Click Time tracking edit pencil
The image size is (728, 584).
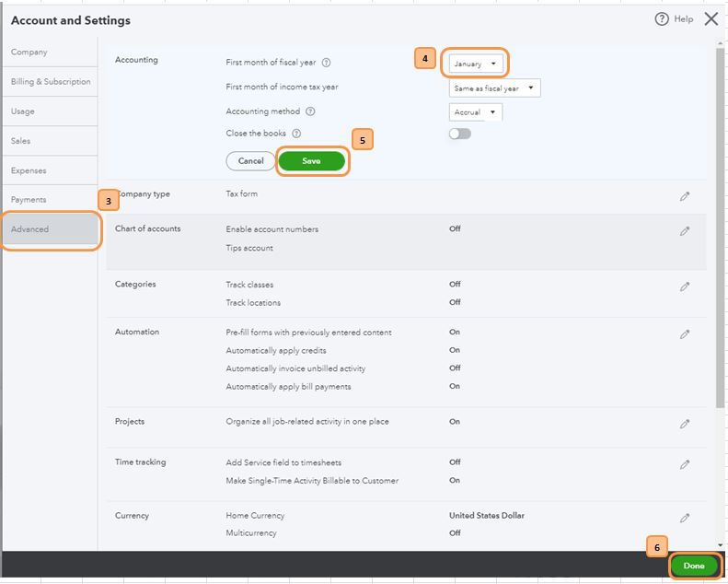pos(685,464)
